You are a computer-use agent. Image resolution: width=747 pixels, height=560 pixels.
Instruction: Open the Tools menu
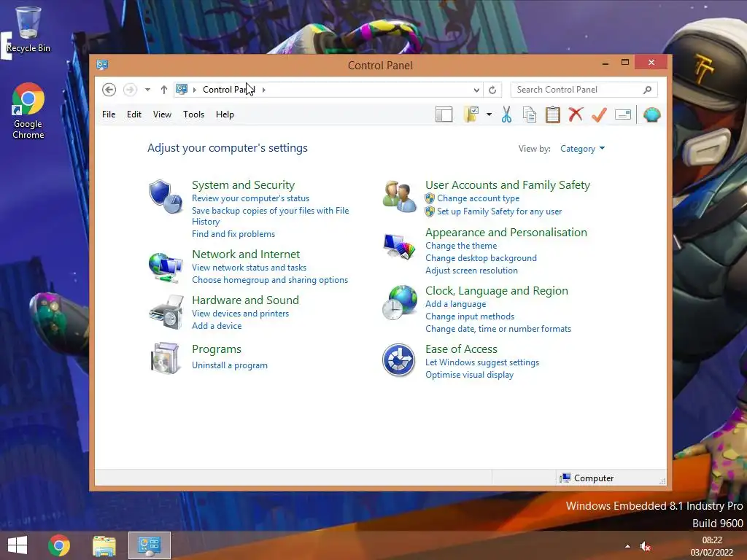(193, 114)
